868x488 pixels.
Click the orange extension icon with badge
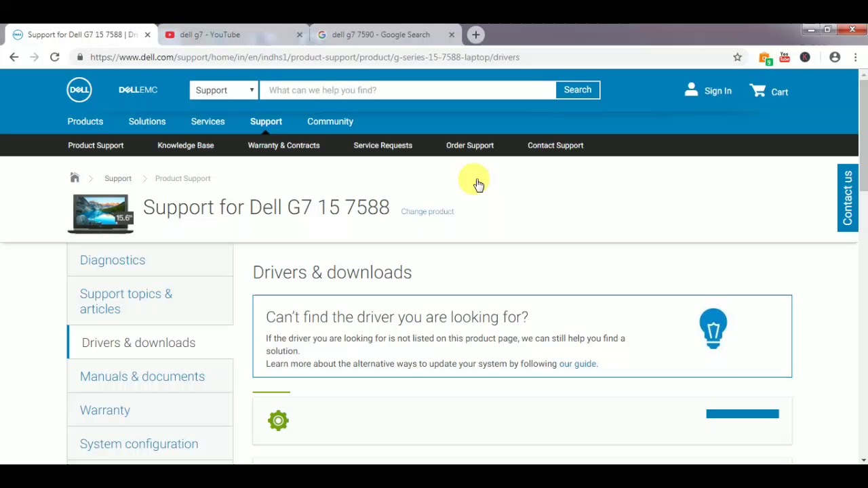pos(765,58)
